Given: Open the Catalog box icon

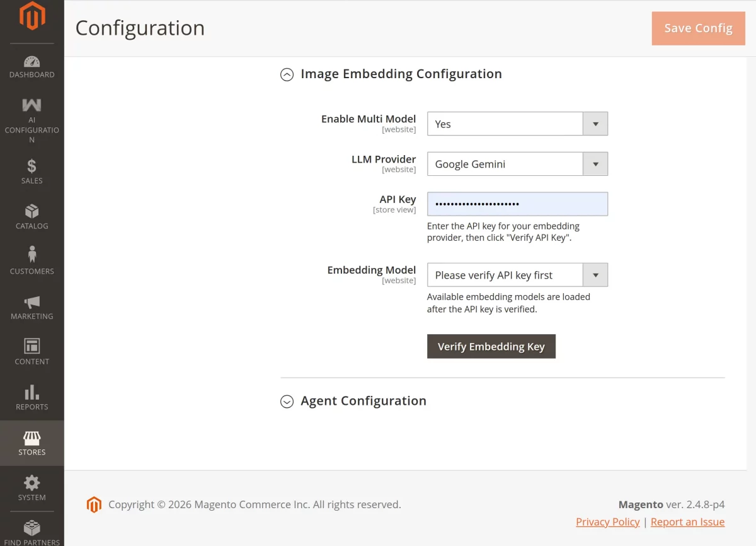Looking at the screenshot, I should (31, 211).
